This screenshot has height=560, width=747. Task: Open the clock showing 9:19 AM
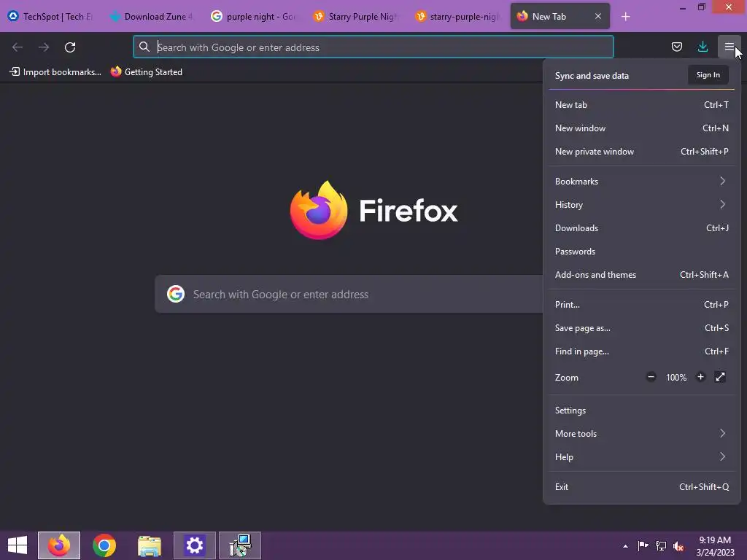[715, 545]
